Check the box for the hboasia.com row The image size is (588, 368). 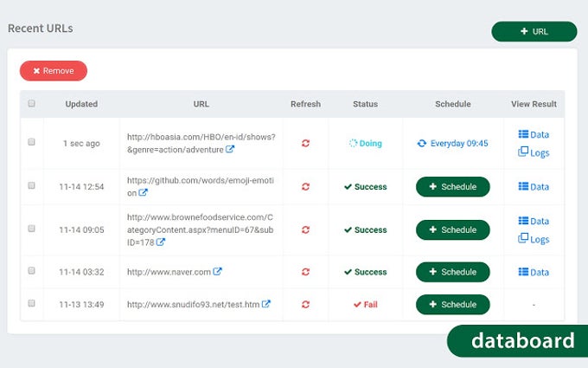(x=32, y=142)
